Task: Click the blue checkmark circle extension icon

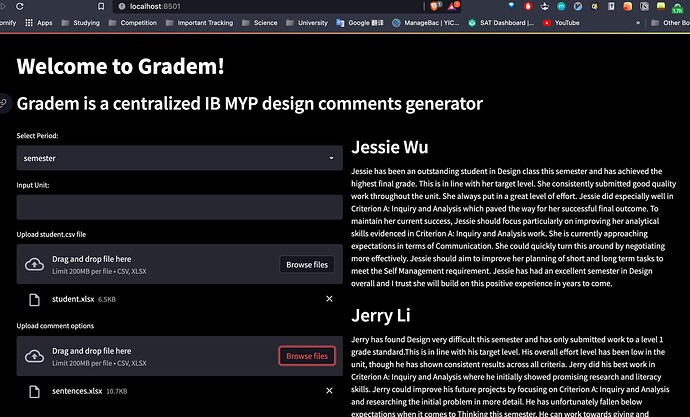Action: click(578, 6)
